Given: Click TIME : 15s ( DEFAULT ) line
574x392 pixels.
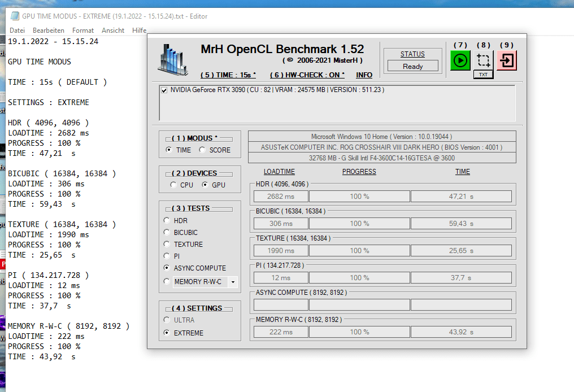Looking at the screenshot, I should tap(58, 82).
